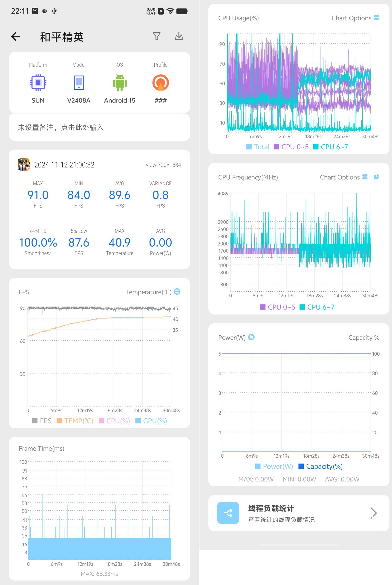This screenshot has width=392, height=585.
Task: Toggle CPU(%) legend in FPS chart
Action: click(x=114, y=421)
